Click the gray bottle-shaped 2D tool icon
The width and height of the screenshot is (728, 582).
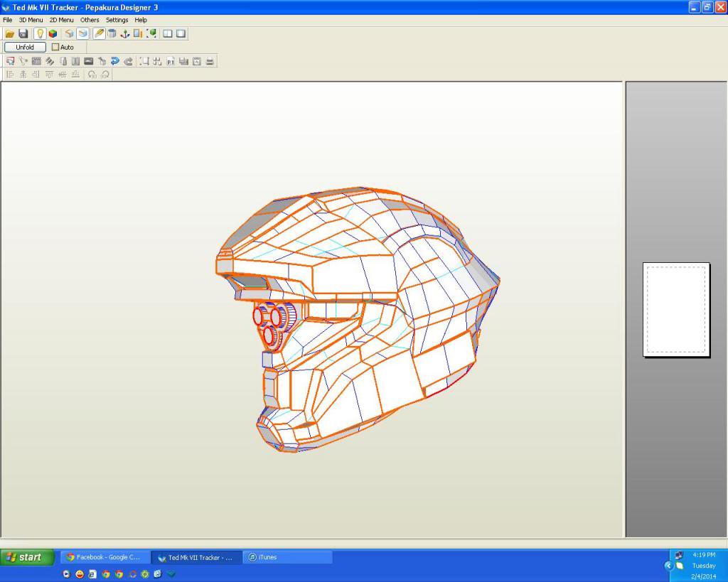click(x=63, y=61)
